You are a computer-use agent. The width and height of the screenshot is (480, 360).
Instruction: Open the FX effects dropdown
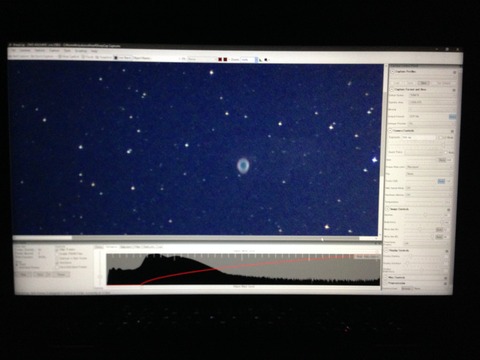click(202, 59)
